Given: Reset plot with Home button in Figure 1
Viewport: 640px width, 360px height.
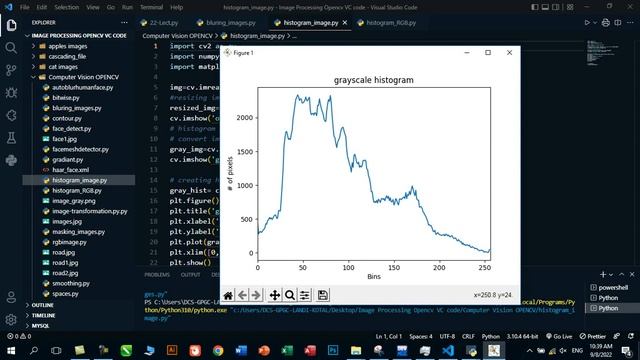Looking at the screenshot, I should point(228,295).
